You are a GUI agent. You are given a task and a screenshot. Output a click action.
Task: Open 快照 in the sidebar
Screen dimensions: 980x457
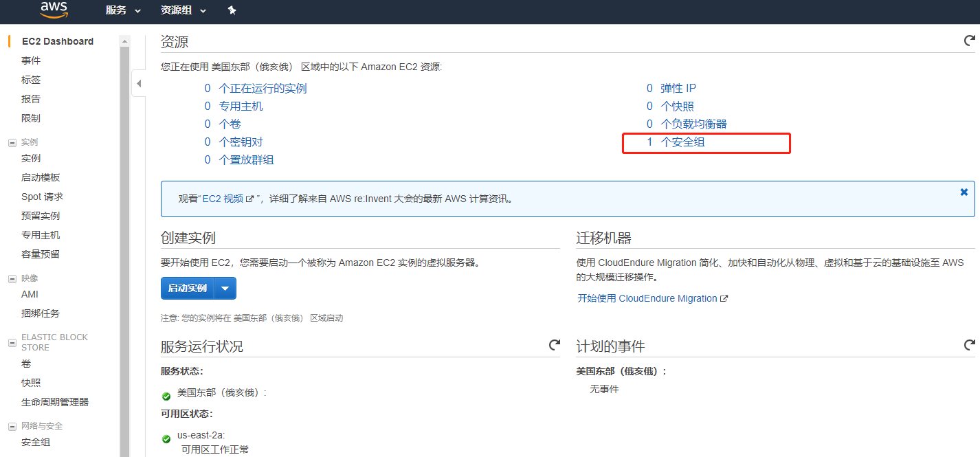click(31, 383)
